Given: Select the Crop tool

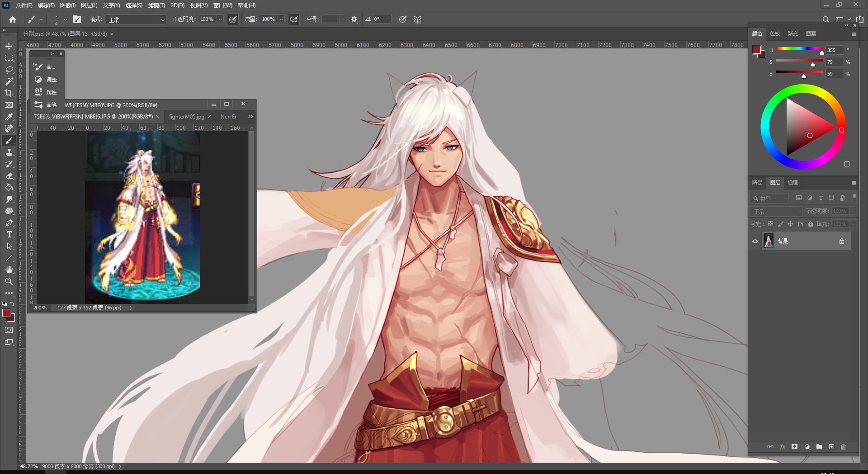Looking at the screenshot, I should point(9,93).
